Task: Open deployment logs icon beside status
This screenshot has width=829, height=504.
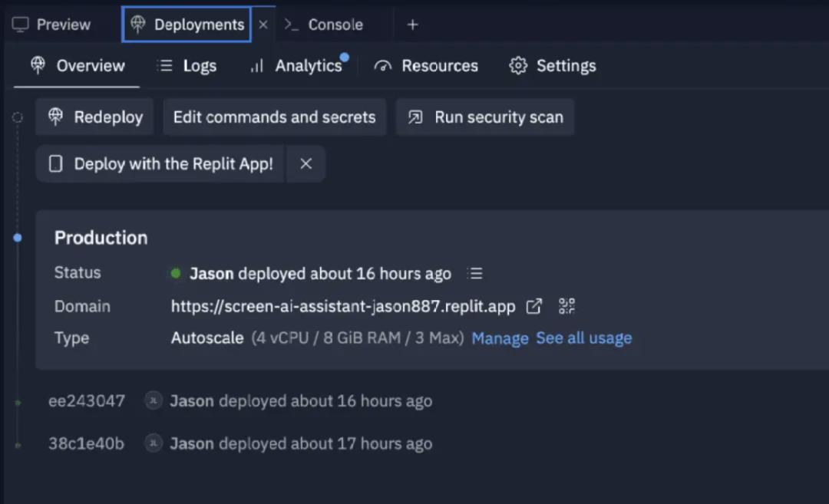Action: [476, 273]
